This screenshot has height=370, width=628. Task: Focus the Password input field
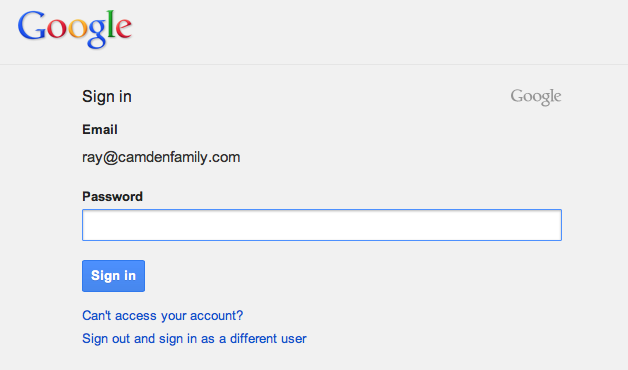click(x=322, y=225)
